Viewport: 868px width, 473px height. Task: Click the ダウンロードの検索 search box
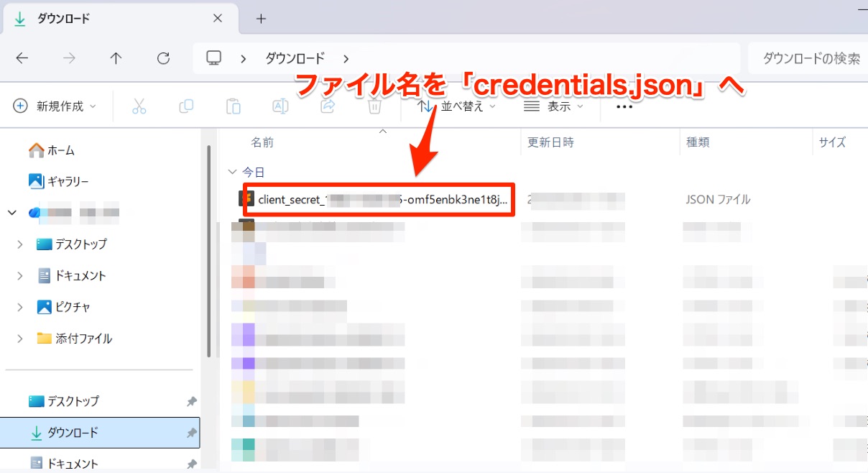808,58
